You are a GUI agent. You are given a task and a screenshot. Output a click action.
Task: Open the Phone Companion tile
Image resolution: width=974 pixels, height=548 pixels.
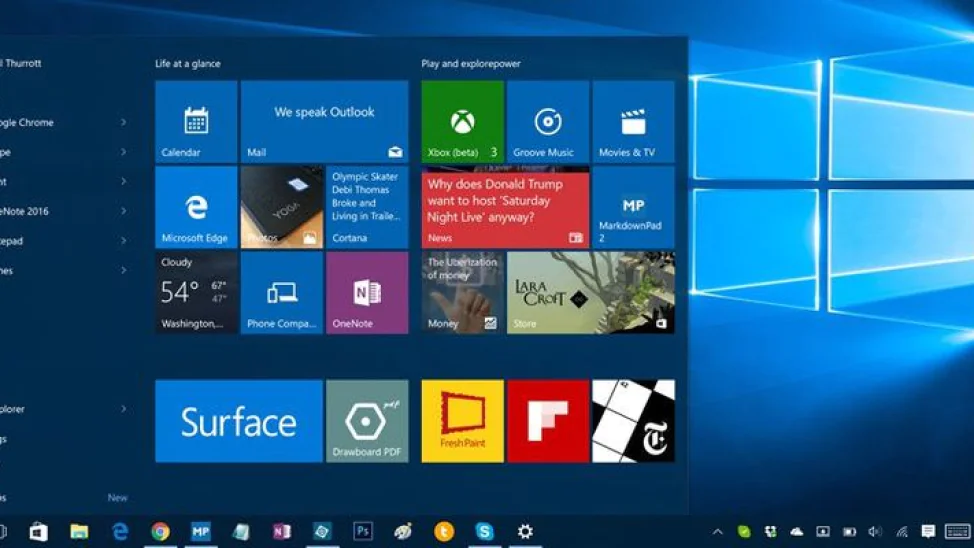pyautogui.click(x=282, y=293)
